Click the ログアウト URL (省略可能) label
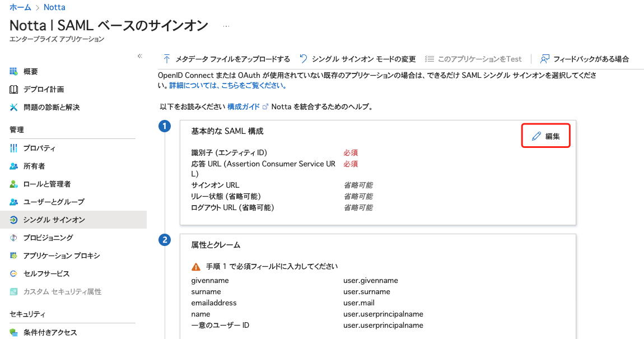The image size is (644, 339). 232,207
